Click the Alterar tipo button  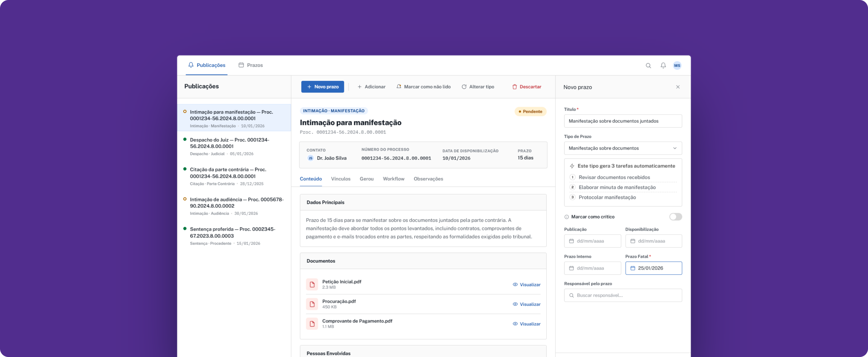point(477,87)
